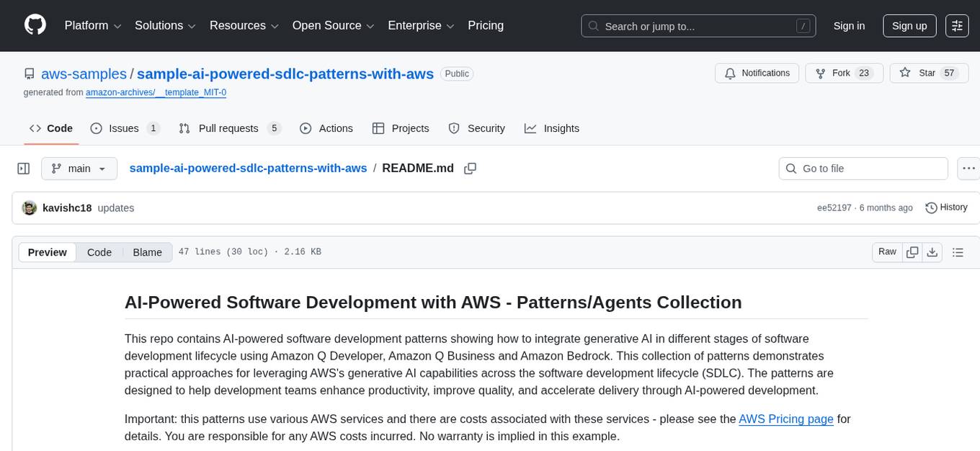
Task: Switch to the Blame tab
Action: (x=147, y=252)
